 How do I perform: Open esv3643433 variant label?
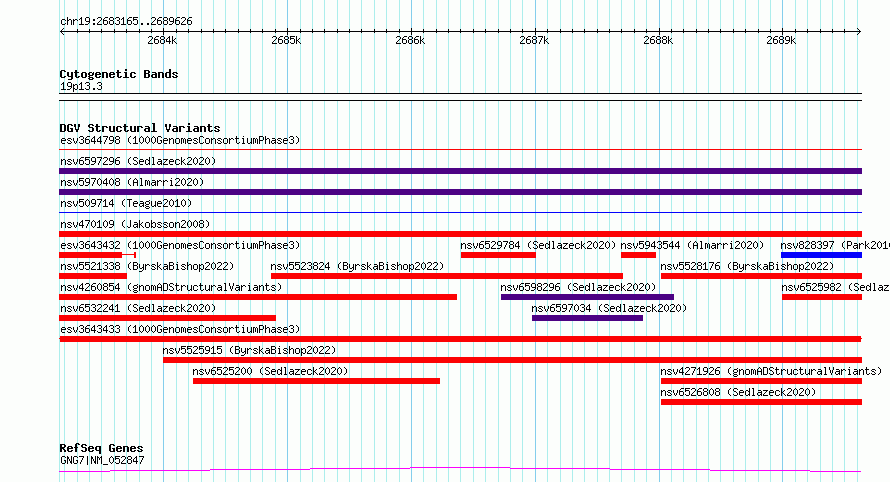(180, 329)
